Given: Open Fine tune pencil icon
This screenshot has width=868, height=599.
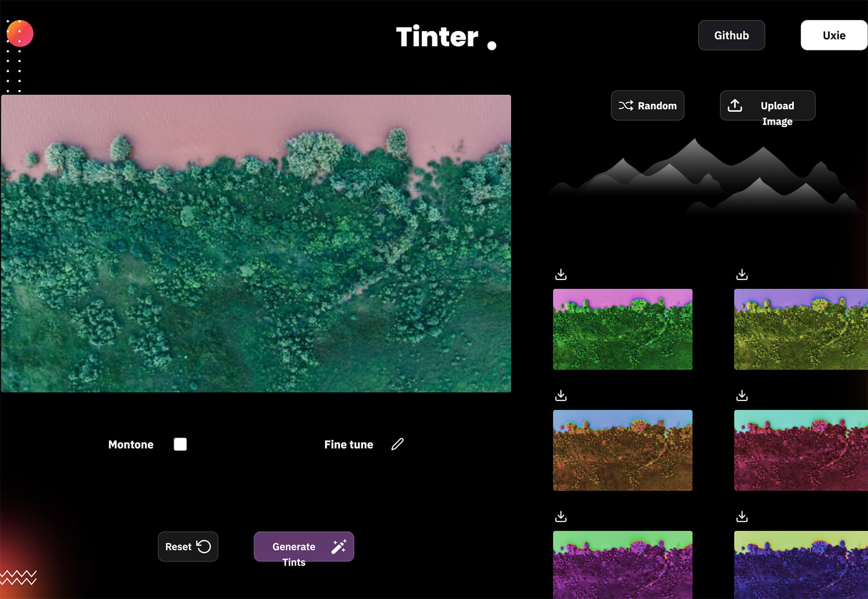Looking at the screenshot, I should point(398,444).
